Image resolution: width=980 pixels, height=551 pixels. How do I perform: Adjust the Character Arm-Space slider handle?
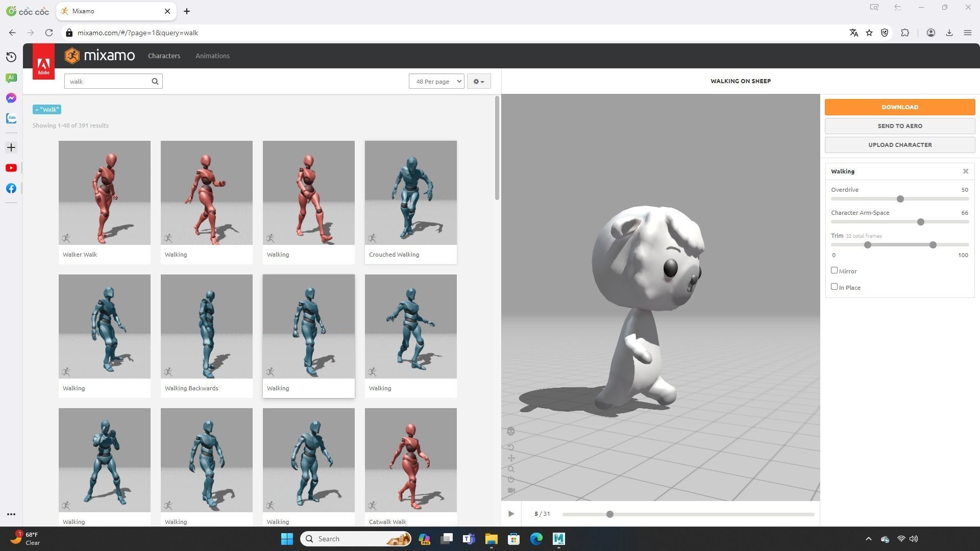pyautogui.click(x=920, y=222)
